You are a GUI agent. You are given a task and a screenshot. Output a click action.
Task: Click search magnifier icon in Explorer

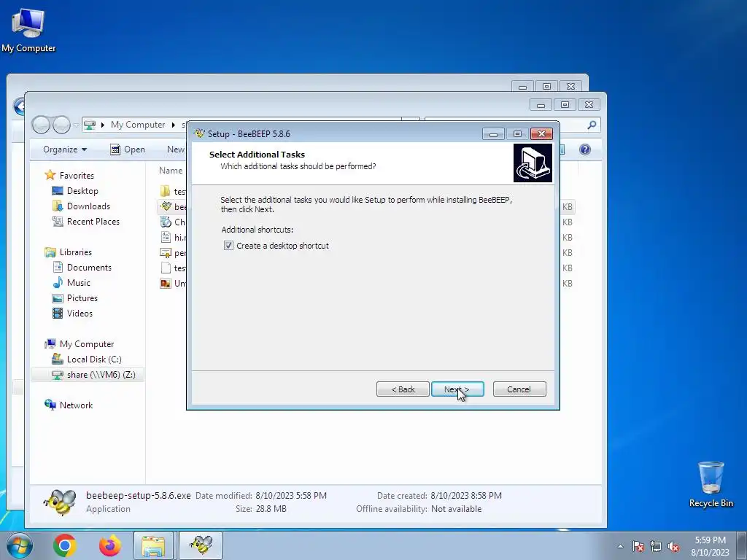click(x=592, y=125)
